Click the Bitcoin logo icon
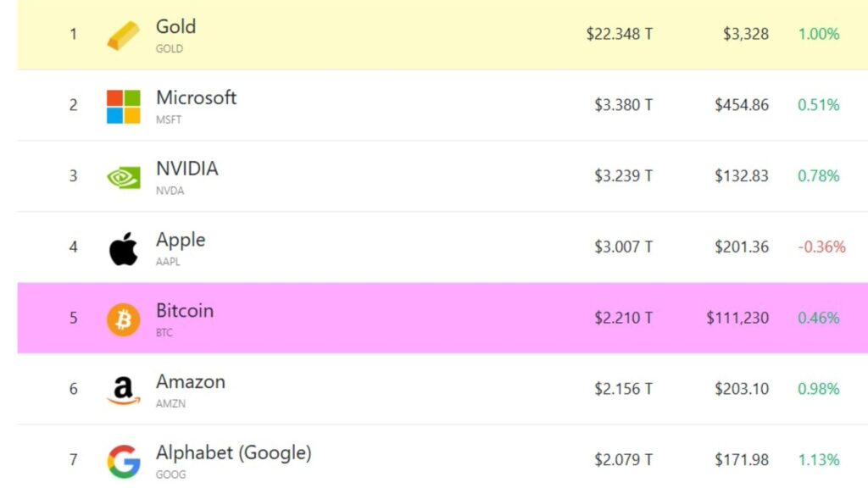The image size is (868, 488). coord(123,319)
